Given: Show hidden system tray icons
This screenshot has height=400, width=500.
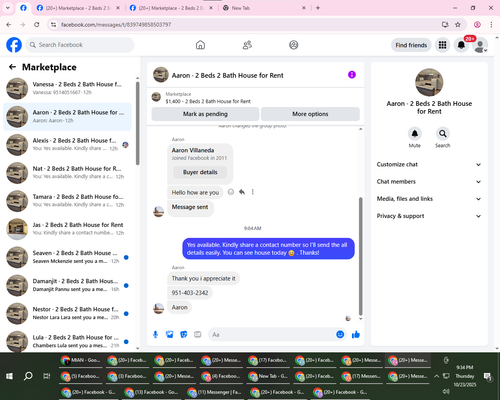Looking at the screenshot, I should click(x=436, y=376).
